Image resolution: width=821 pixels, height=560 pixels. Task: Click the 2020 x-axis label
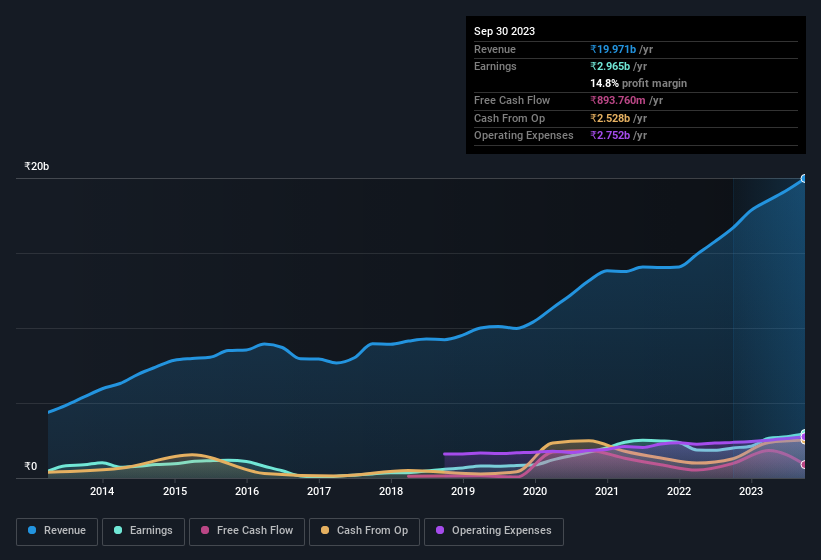[x=535, y=491]
